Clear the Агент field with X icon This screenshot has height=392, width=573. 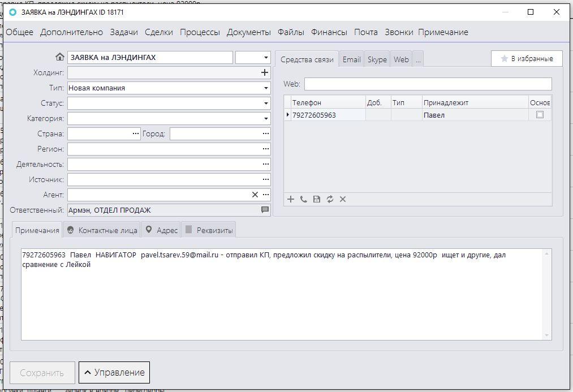[x=255, y=195]
